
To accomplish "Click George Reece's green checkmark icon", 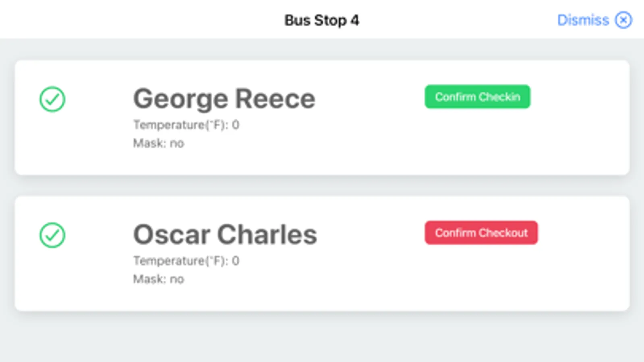I will point(52,99).
